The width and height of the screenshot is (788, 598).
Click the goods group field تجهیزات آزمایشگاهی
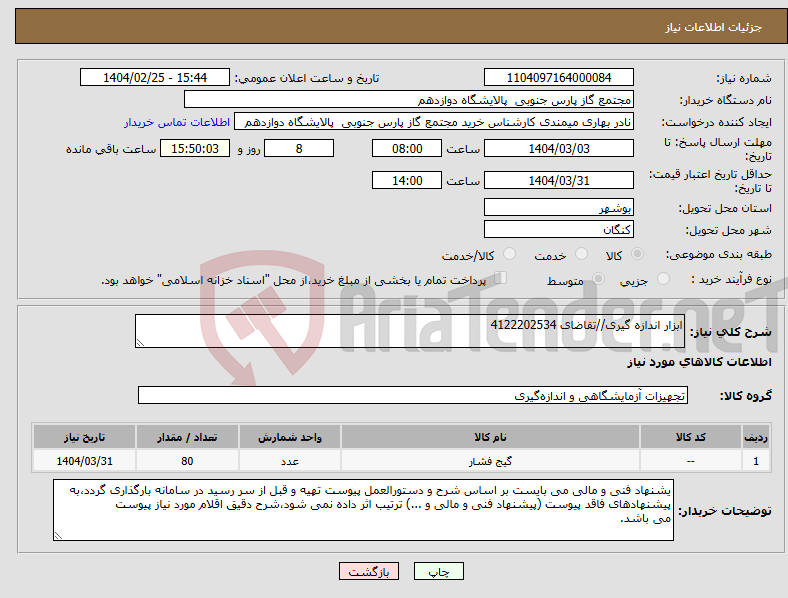point(413,395)
